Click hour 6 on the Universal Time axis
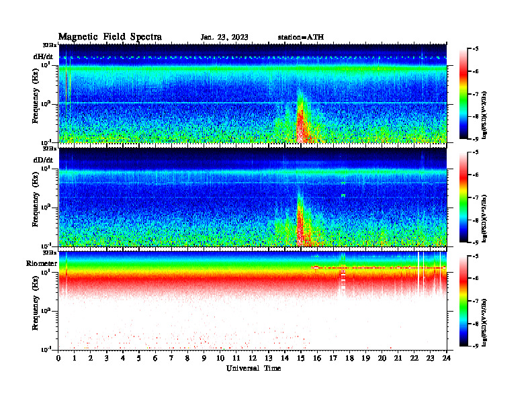The height and width of the screenshot is (411, 532). pos(155,358)
